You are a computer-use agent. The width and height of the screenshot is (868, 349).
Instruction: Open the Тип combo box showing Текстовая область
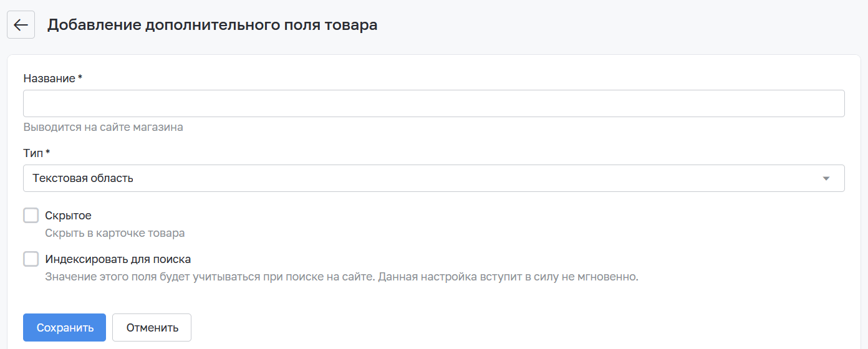pos(434,178)
